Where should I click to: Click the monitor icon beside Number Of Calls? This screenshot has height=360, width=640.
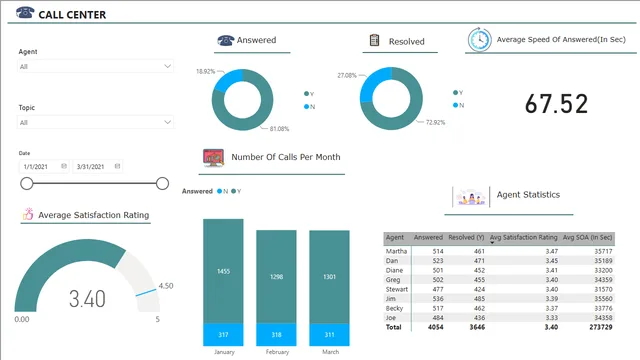coord(213,158)
